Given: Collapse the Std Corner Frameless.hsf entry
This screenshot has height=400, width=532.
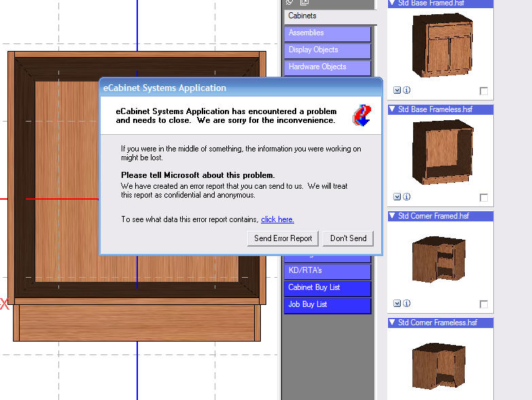Looking at the screenshot, I should (392, 322).
